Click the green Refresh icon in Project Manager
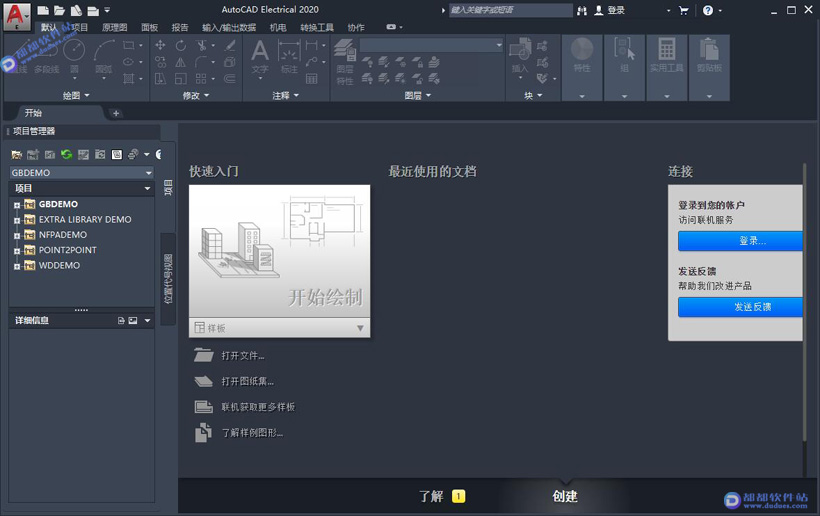Image resolution: width=820 pixels, height=516 pixels. pyautogui.click(x=66, y=154)
